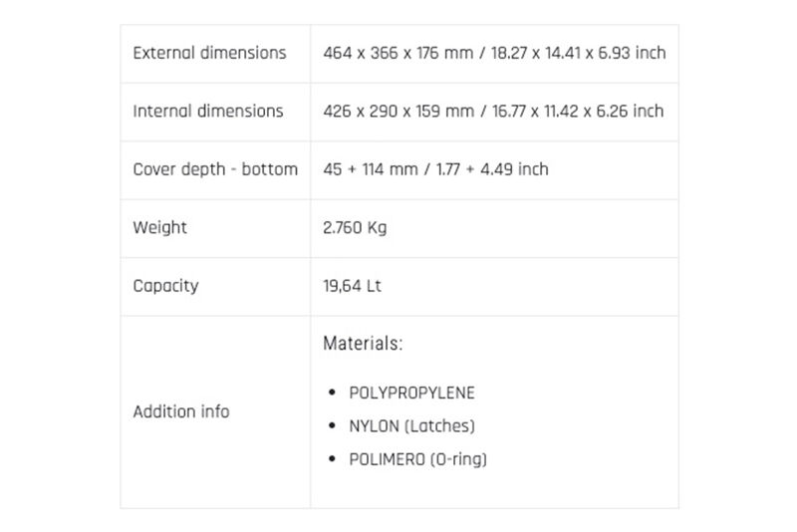The height and width of the screenshot is (532, 797).
Task: Click the bullet before POLYPROPYLENE
Action: tap(332, 393)
